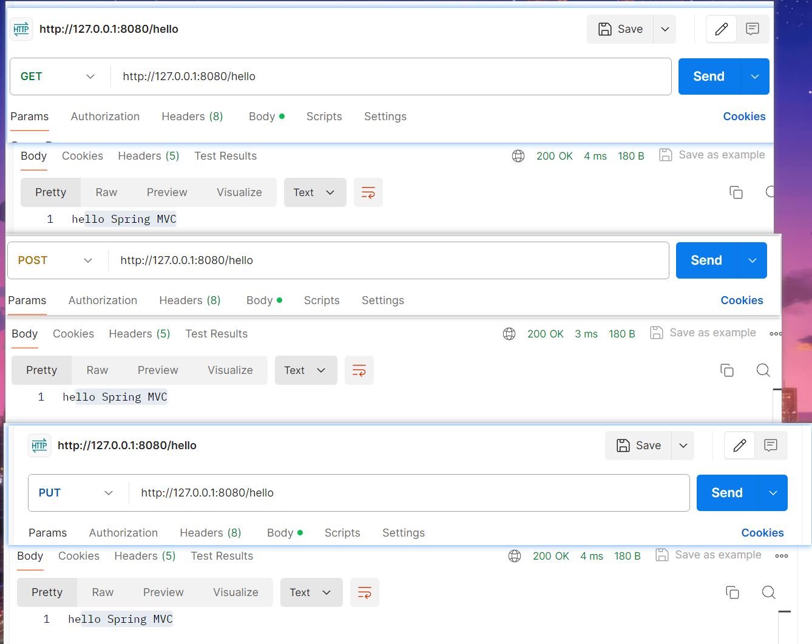Open the Text format dropdown in the PUT response
This screenshot has width=812, height=644.
(311, 592)
